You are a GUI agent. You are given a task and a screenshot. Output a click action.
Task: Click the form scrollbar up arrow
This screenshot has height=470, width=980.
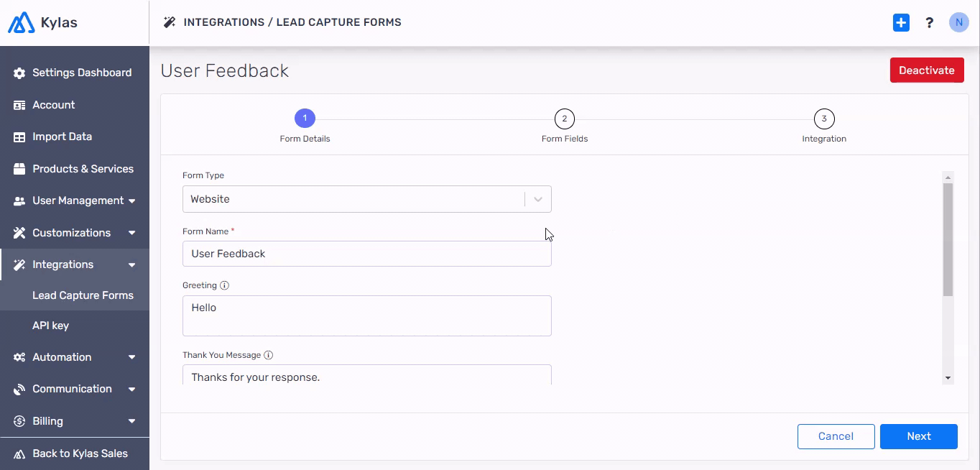tap(948, 177)
